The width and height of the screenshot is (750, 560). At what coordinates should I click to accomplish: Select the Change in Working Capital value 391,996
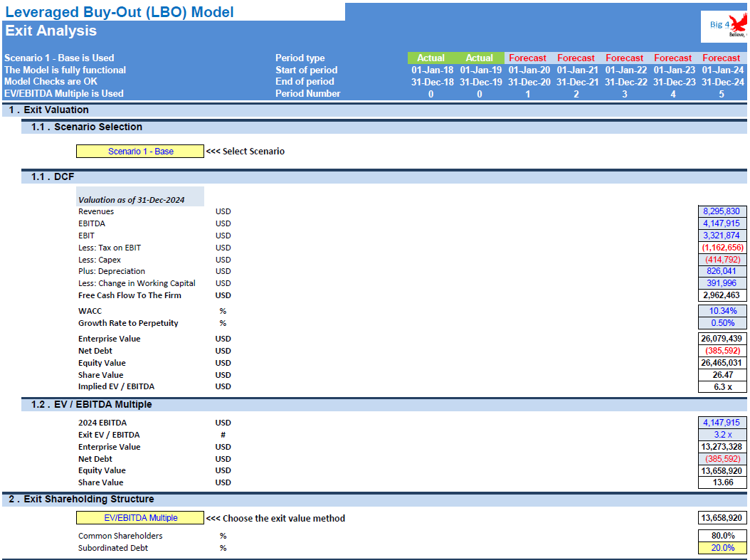tap(722, 283)
